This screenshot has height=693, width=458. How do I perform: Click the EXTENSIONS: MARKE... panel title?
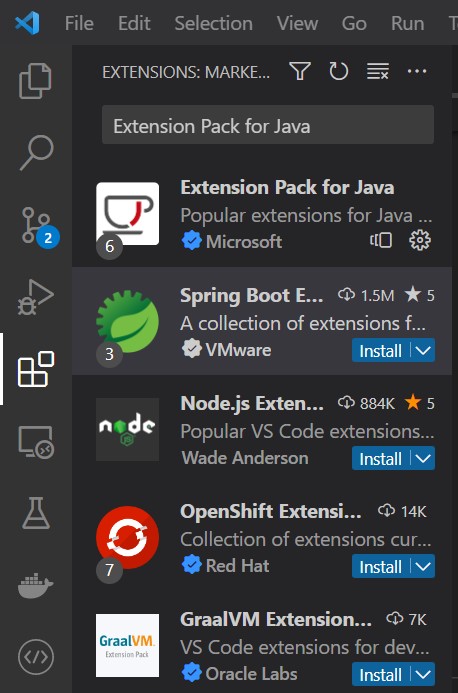186,72
